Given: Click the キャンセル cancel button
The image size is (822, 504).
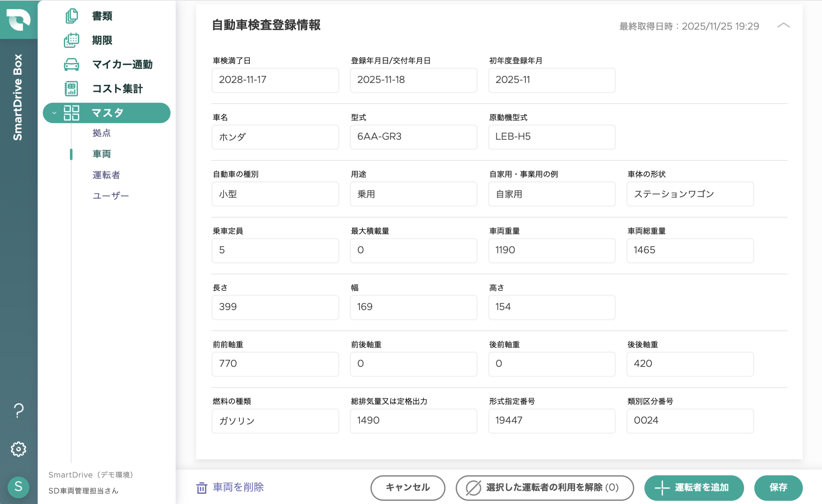Looking at the screenshot, I should tap(407, 488).
